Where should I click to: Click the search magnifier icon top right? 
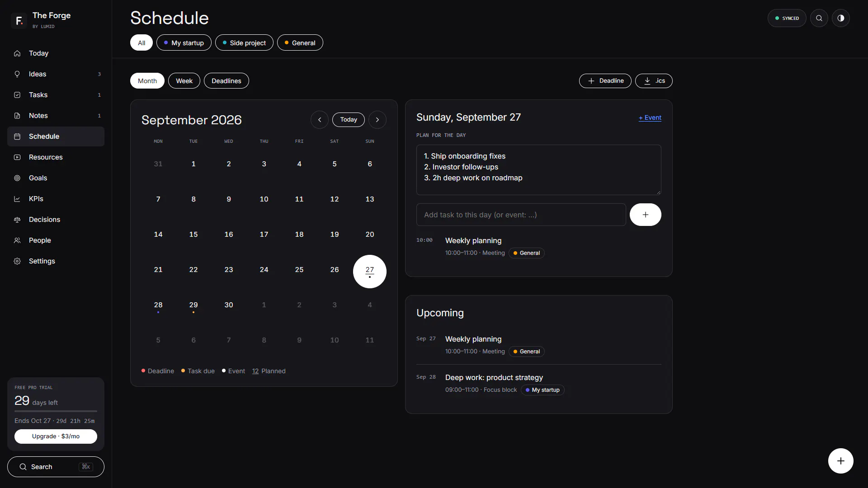coord(819,18)
